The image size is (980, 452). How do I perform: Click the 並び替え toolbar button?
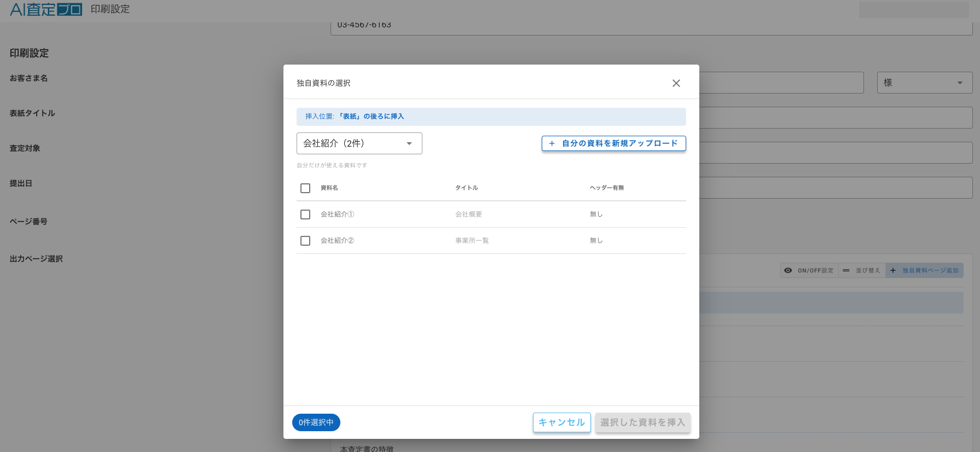point(862,270)
